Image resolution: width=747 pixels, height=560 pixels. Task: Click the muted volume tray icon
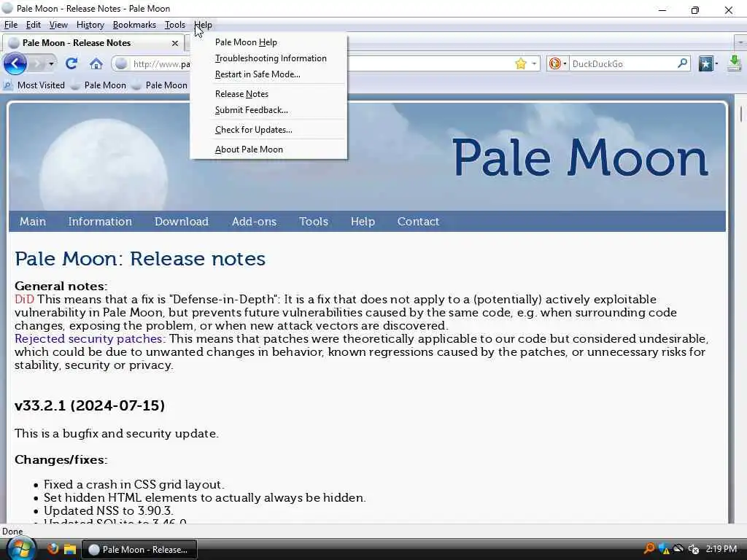694,549
